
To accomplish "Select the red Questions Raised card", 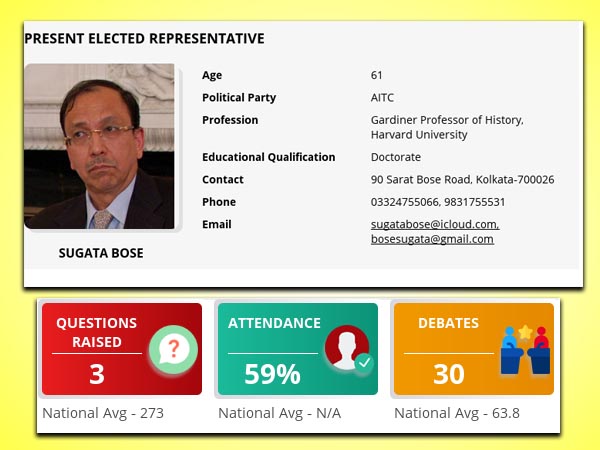I will tap(122, 349).
